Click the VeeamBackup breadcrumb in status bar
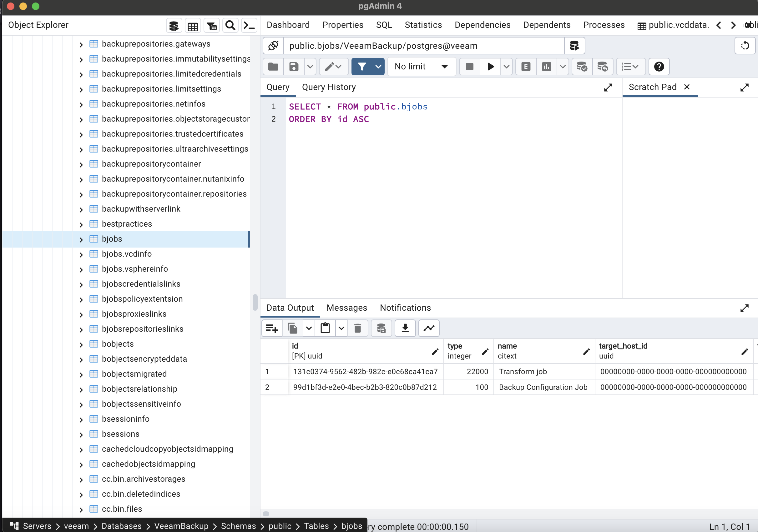 pos(181,526)
